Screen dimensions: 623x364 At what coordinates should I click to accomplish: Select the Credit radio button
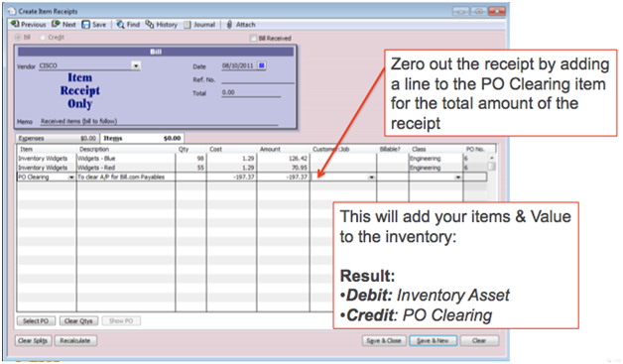42,38
